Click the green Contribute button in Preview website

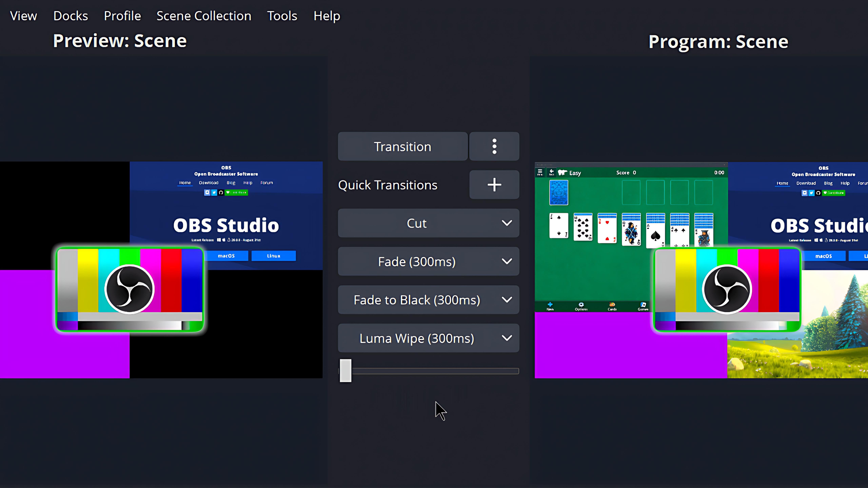[236, 193]
